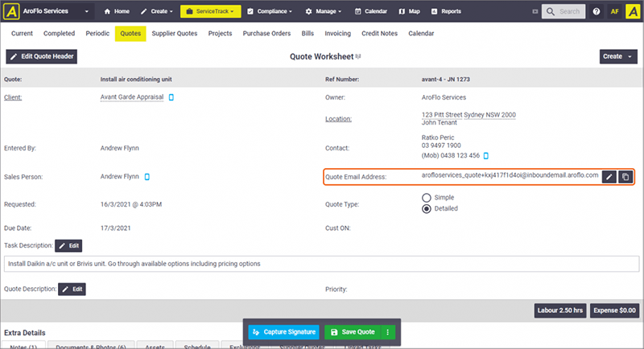Switch to the Periodic tab
The image size is (644, 349).
[x=97, y=33]
